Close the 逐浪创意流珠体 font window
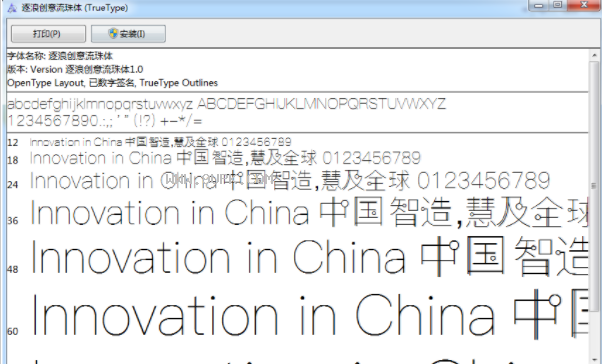 585,5
